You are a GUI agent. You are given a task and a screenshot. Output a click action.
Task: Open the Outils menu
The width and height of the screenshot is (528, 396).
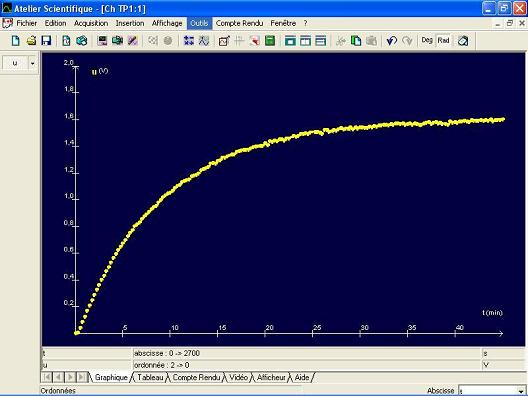pos(199,23)
